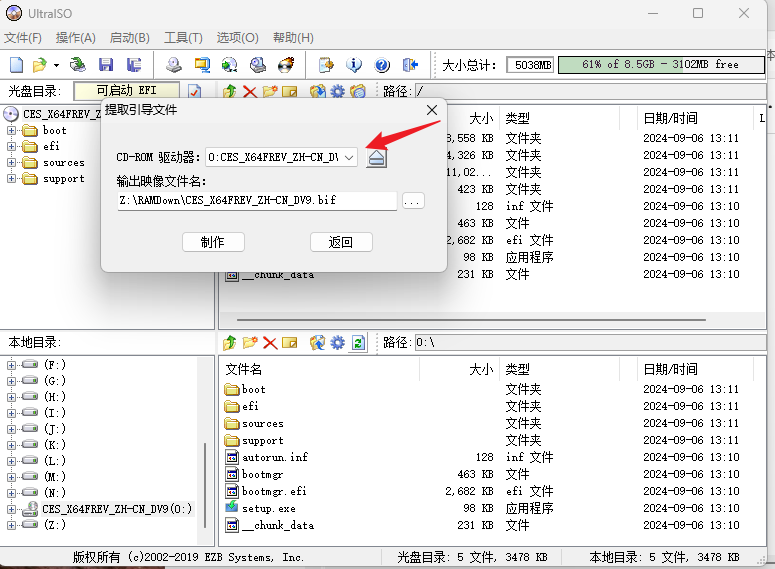
Task: Select setup.exe in local file list
Action: [269, 508]
